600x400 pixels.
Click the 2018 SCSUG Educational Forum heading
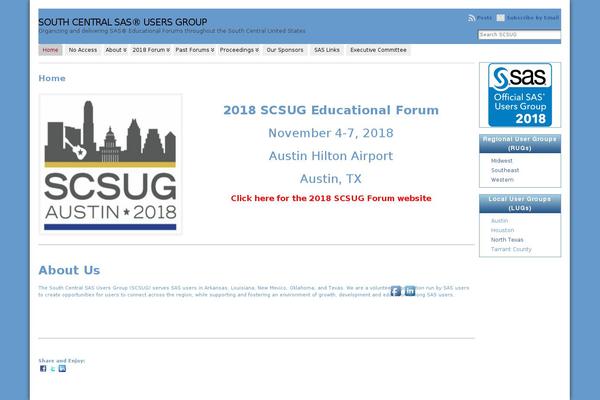331,110
